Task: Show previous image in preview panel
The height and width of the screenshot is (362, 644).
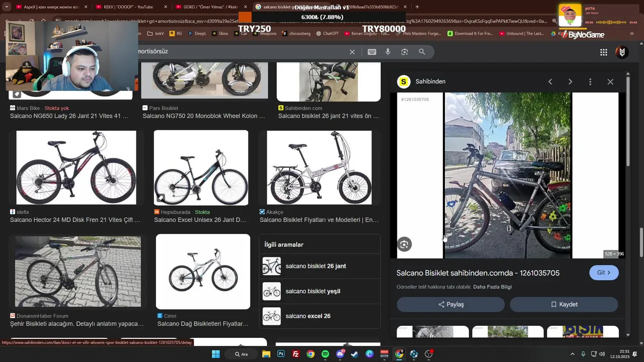Action: 550,81
